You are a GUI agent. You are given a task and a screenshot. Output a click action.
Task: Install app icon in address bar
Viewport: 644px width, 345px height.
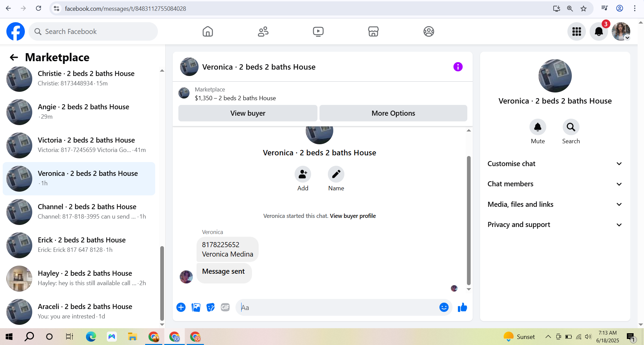pyautogui.click(x=556, y=8)
